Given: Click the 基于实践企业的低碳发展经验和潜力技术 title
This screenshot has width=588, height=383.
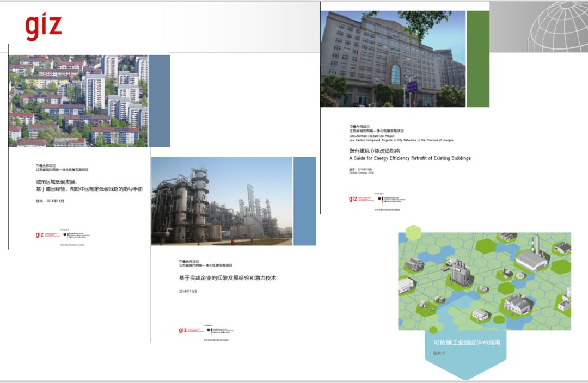Looking at the screenshot, I should tap(228, 278).
